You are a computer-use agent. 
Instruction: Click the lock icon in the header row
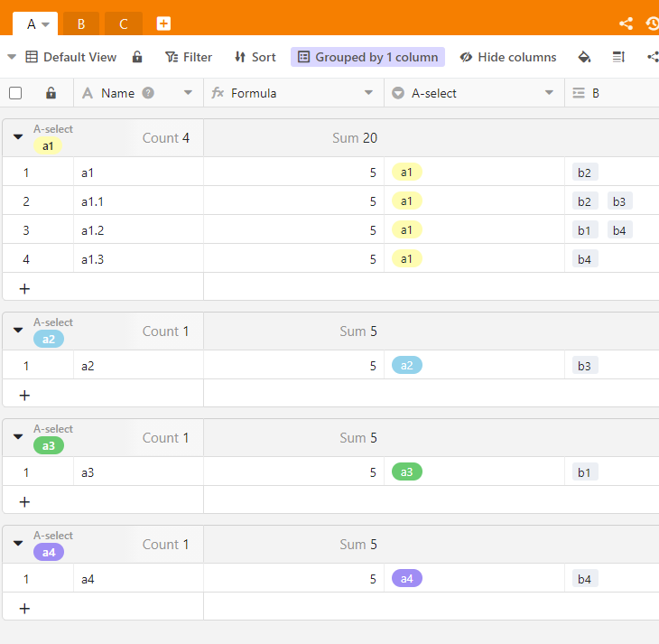[x=51, y=93]
